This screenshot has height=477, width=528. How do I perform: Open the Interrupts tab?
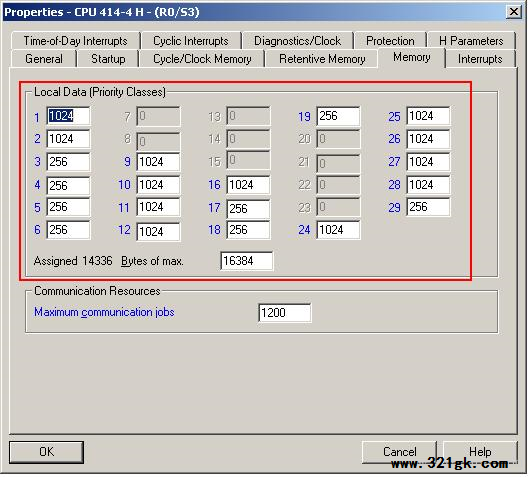480,59
